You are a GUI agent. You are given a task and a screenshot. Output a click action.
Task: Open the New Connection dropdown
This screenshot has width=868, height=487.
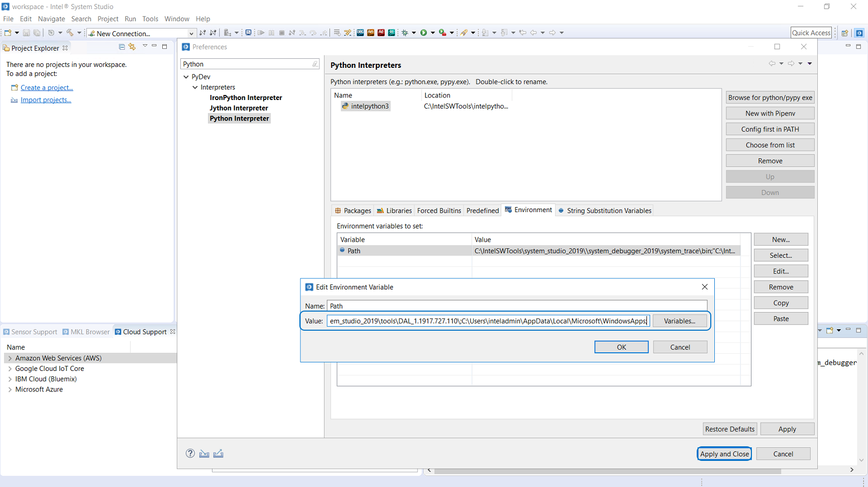[191, 34]
